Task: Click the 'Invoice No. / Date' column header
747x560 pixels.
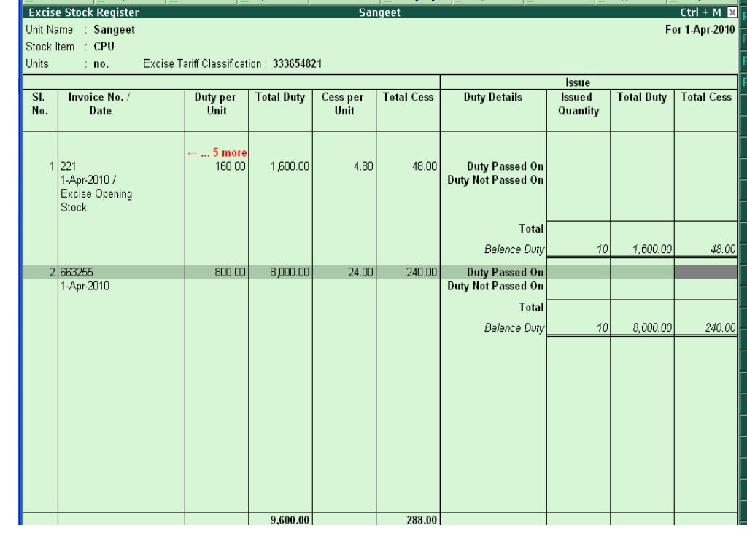Action: coord(99,104)
